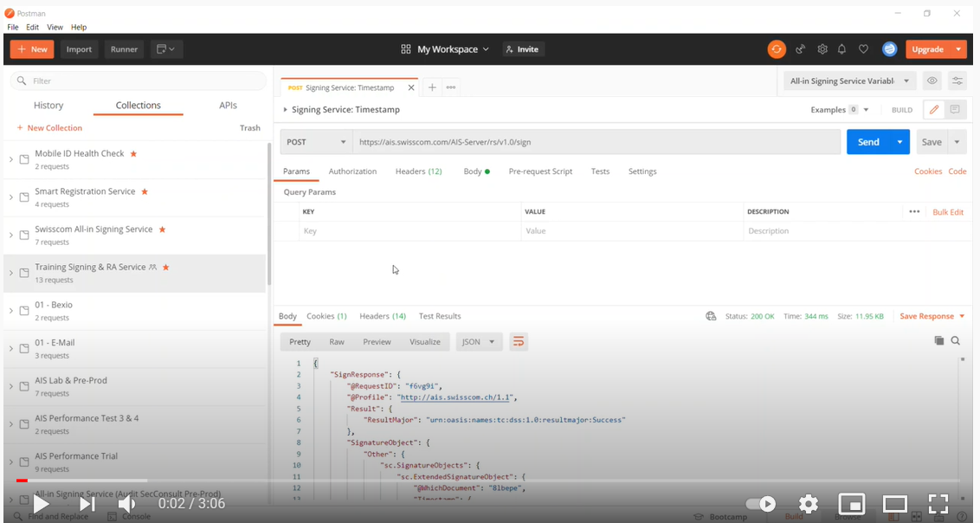Click the heart icon in header
Viewport: 980px width, 523px height.
863,49
